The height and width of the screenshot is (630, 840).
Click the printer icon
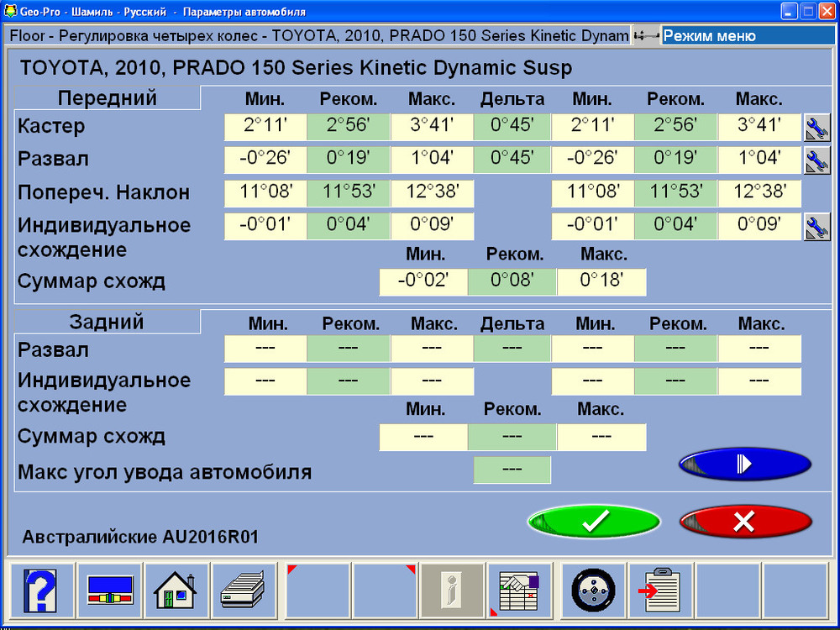point(243,591)
